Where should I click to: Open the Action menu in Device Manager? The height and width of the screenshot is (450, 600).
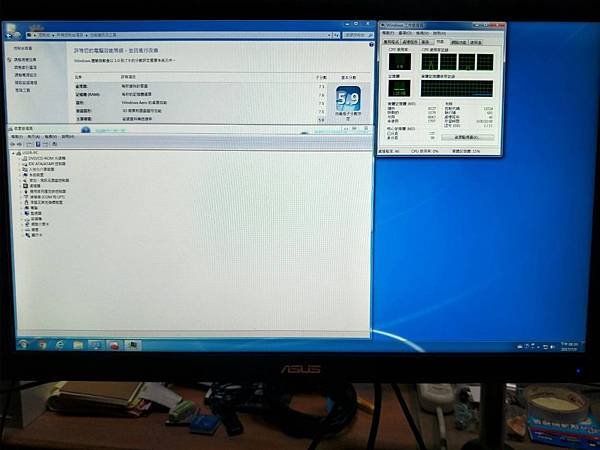click(34, 137)
